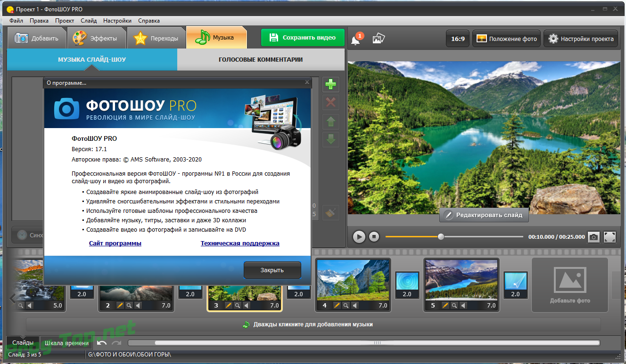Stop the slideshow preview
The width and height of the screenshot is (626, 364).
pos(374,237)
